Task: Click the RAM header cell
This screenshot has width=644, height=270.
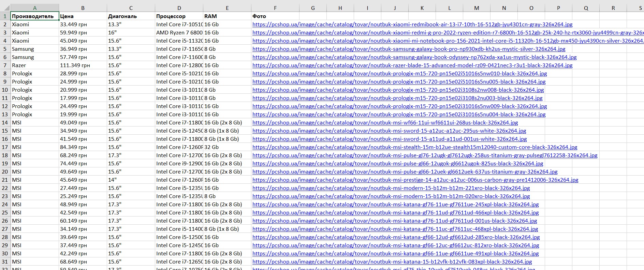Action: pos(227,16)
